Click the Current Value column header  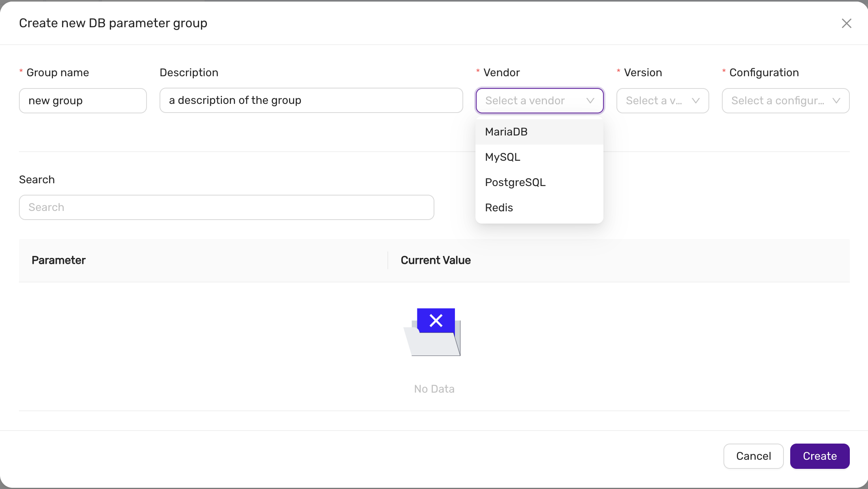pyautogui.click(x=436, y=260)
